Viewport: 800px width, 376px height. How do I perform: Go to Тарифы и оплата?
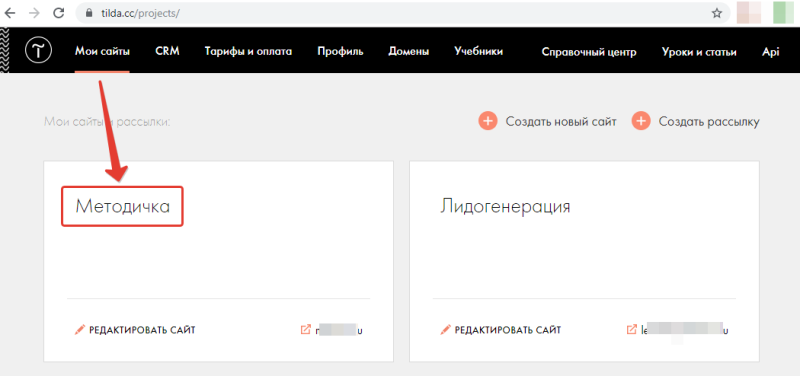coord(248,52)
